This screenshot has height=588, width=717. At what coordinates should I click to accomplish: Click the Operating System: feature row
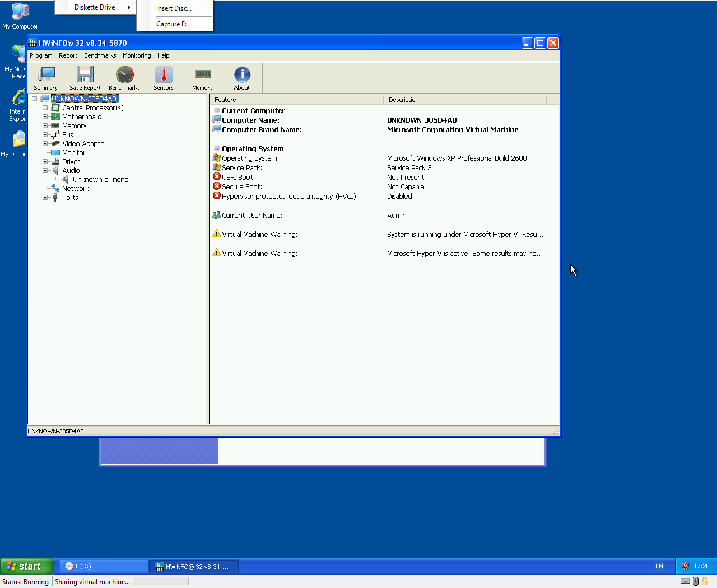[x=385, y=158]
